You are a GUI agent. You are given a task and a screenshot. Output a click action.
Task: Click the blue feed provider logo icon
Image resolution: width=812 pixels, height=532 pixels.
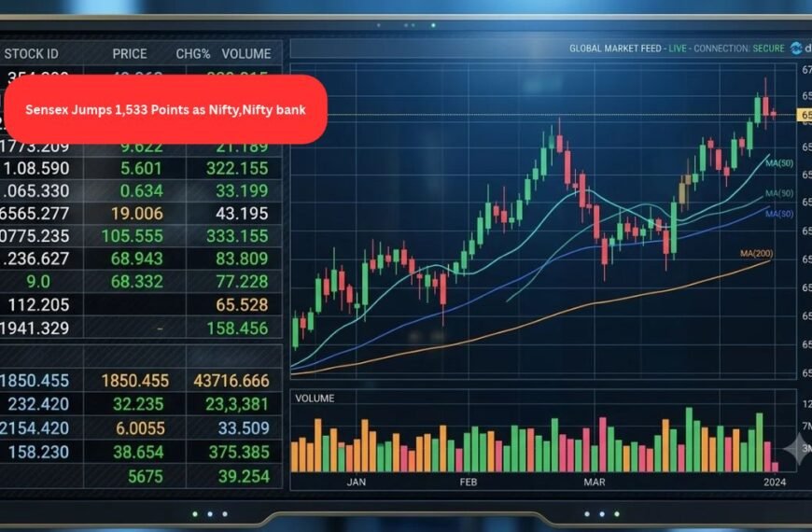tap(796, 49)
